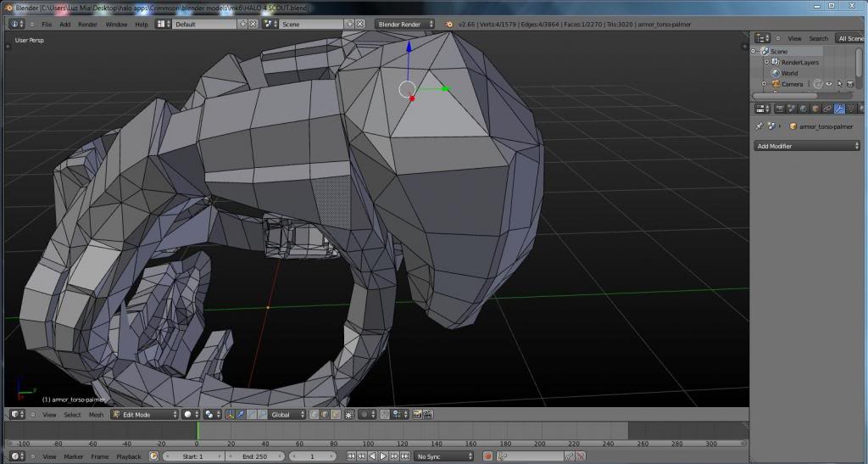This screenshot has height=464, width=868.
Task: Open the Blender Render engine dropdown
Action: 405,24
